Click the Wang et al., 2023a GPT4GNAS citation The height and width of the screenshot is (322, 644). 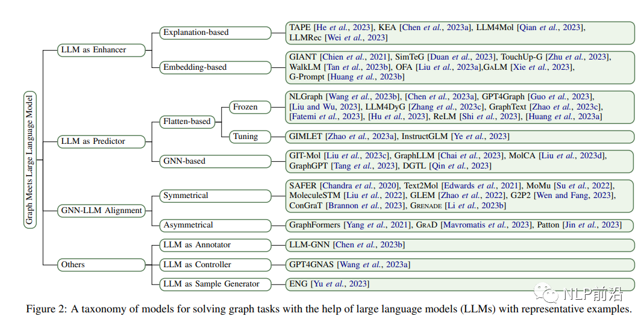tap(374, 265)
